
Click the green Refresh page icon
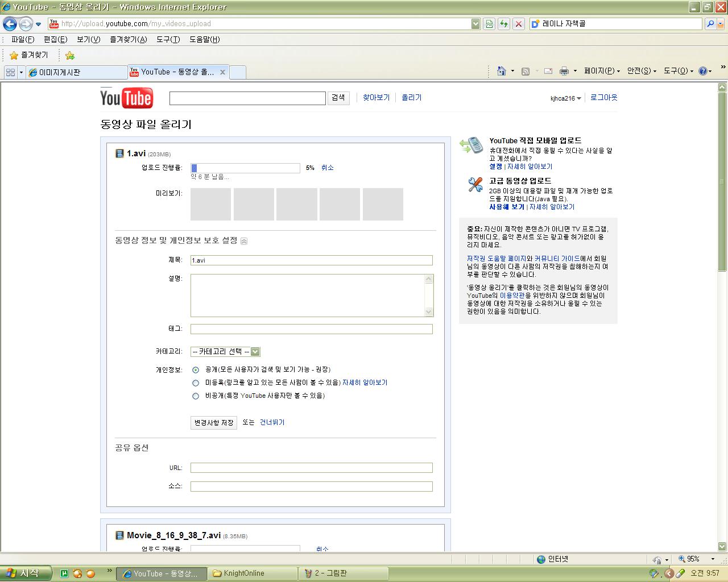pyautogui.click(x=504, y=24)
